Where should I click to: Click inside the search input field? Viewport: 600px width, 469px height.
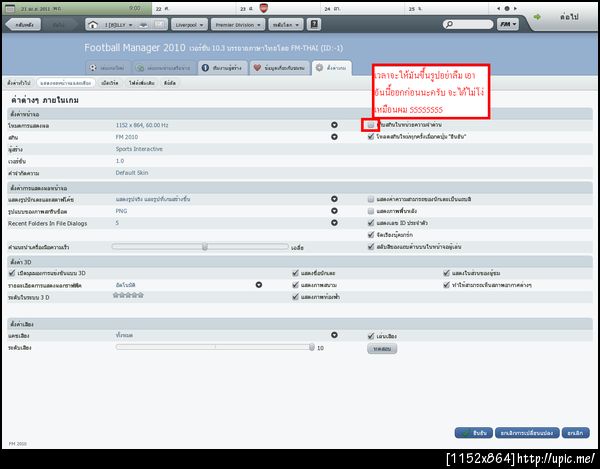click(473, 24)
